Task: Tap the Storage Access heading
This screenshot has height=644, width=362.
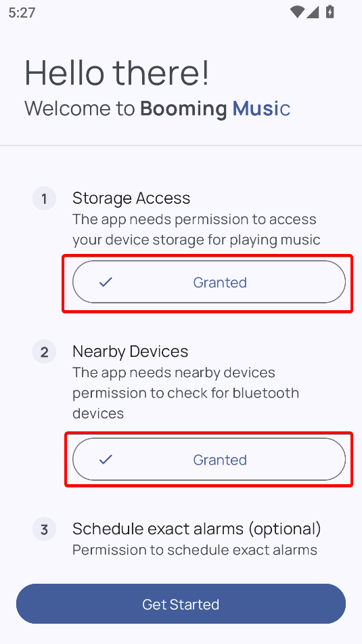Action: [x=131, y=198]
